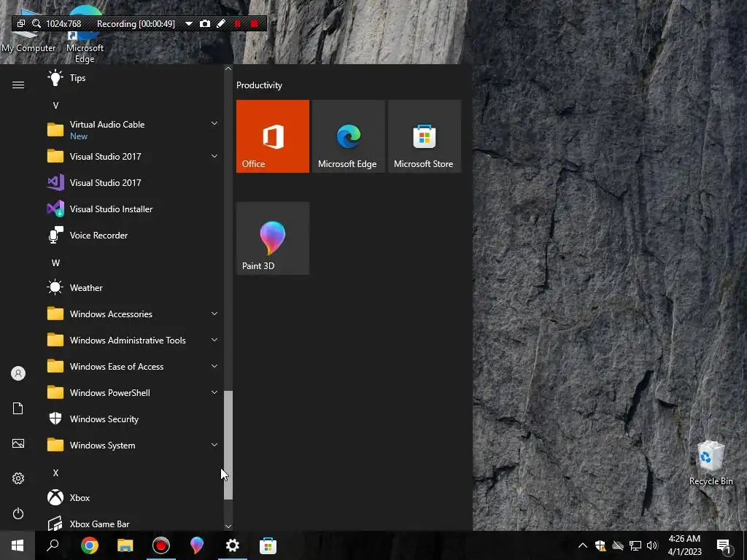Take a snapshot with recorder camera icon
Screen dimensions: 747x560
click(x=205, y=23)
